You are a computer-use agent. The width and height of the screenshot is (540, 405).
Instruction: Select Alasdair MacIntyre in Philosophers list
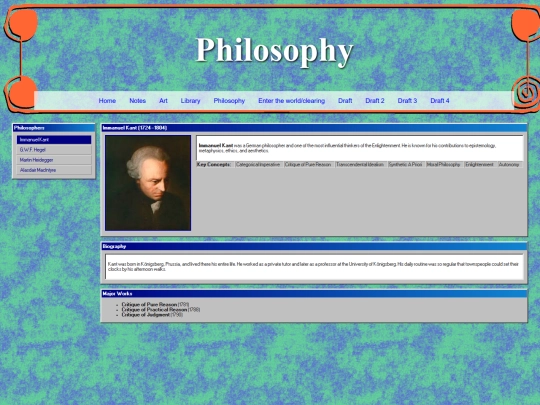(54, 170)
